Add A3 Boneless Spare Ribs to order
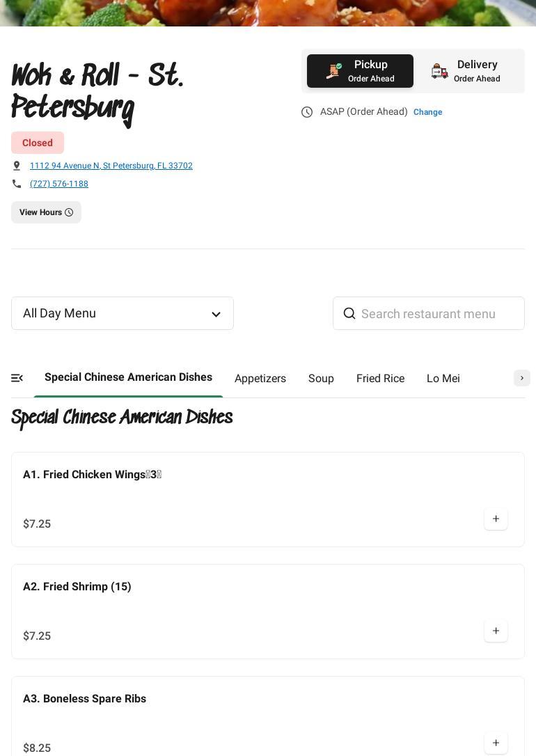 pyautogui.click(x=496, y=743)
